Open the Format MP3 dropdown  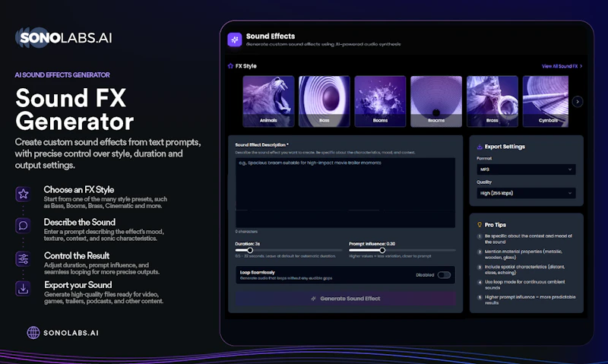(526, 169)
